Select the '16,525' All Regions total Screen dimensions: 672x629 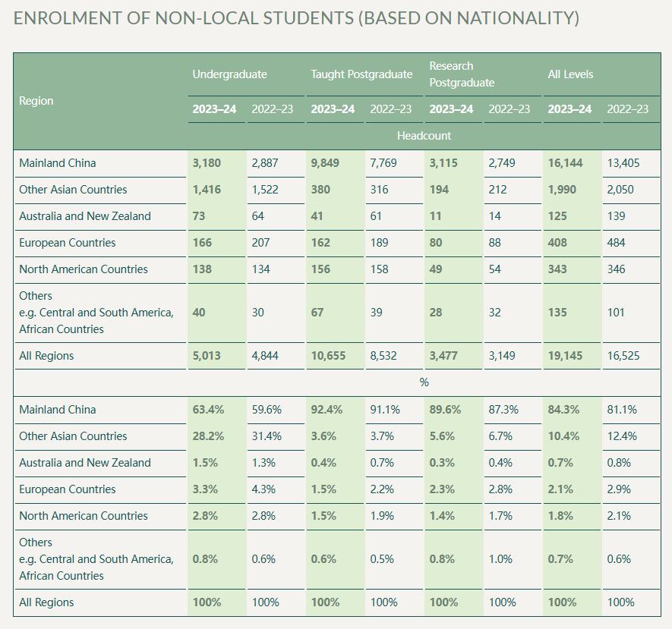point(623,356)
